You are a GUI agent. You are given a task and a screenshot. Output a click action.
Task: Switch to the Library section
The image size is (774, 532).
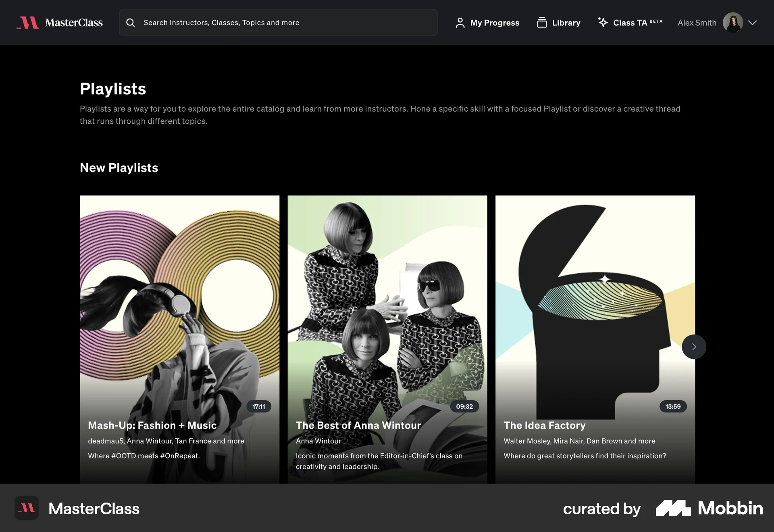(566, 23)
